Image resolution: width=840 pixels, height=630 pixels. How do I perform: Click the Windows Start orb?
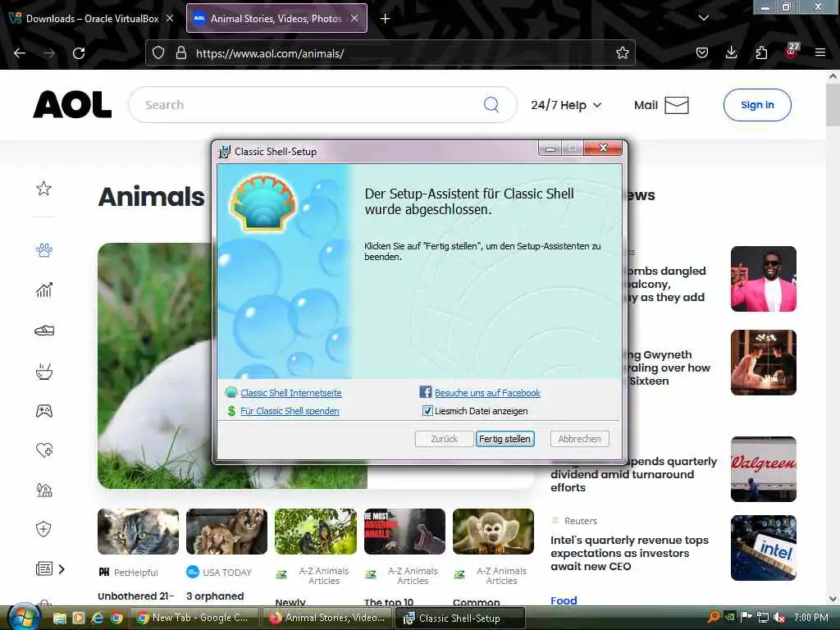(23, 617)
